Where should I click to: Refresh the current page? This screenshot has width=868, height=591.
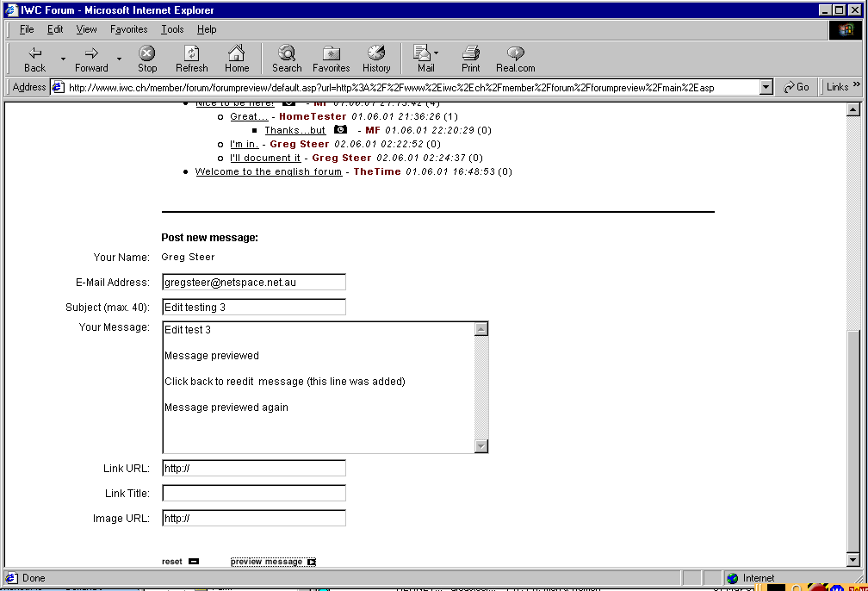(x=191, y=59)
